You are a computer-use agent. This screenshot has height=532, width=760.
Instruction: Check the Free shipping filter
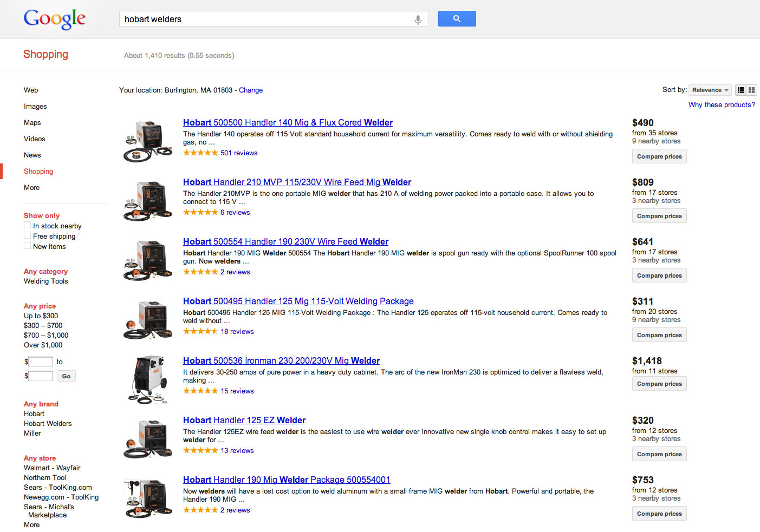point(27,235)
